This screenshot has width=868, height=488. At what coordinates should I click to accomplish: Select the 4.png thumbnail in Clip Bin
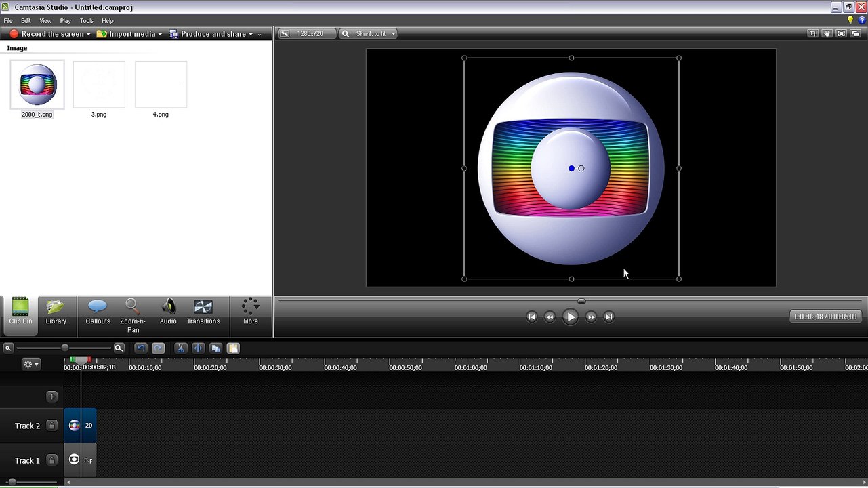click(161, 85)
